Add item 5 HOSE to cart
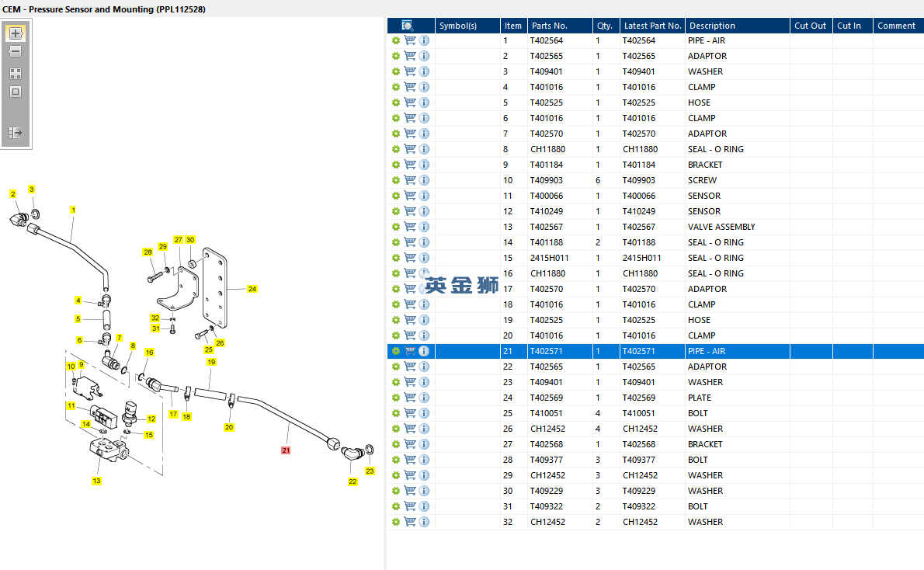924x570 pixels. click(x=410, y=103)
